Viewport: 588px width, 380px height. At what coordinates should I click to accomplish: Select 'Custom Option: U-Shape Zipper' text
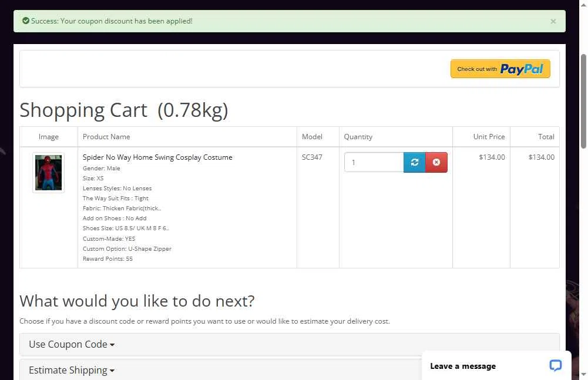coord(127,248)
